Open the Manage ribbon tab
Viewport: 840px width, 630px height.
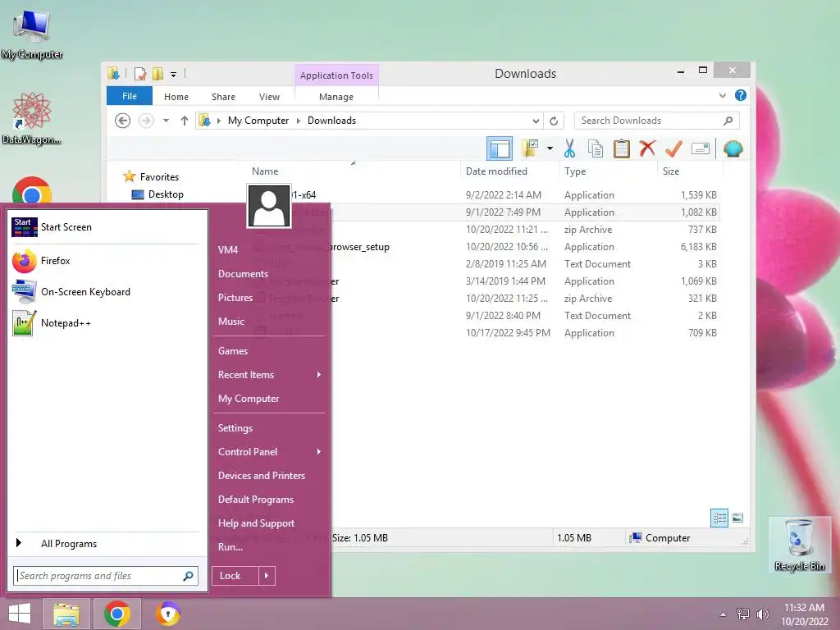click(x=336, y=97)
